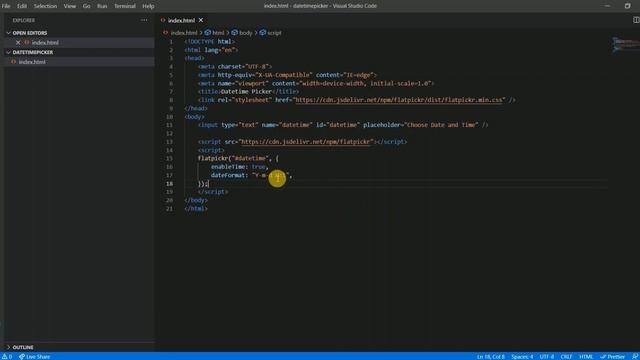Open the Edit menu
The height and width of the screenshot is (360, 640).
pyautogui.click(x=22, y=6)
